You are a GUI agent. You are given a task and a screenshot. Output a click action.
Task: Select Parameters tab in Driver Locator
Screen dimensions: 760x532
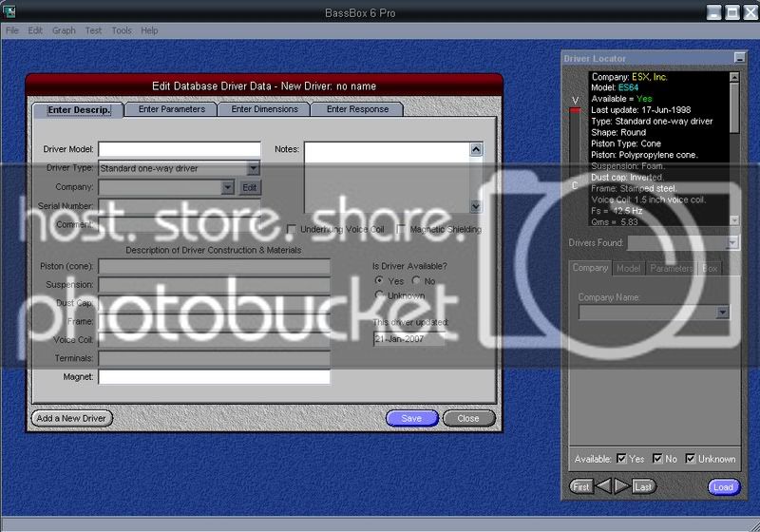(672, 269)
